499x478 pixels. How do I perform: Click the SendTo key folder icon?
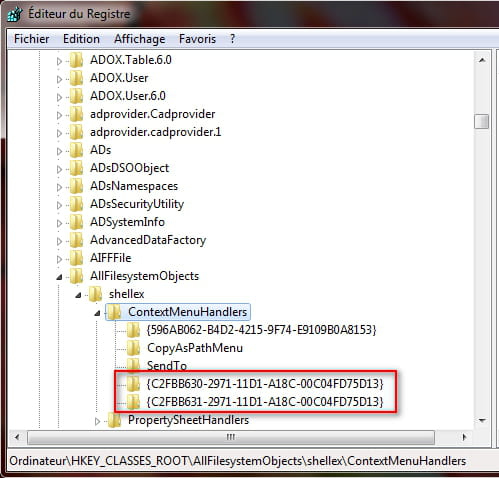(x=134, y=365)
